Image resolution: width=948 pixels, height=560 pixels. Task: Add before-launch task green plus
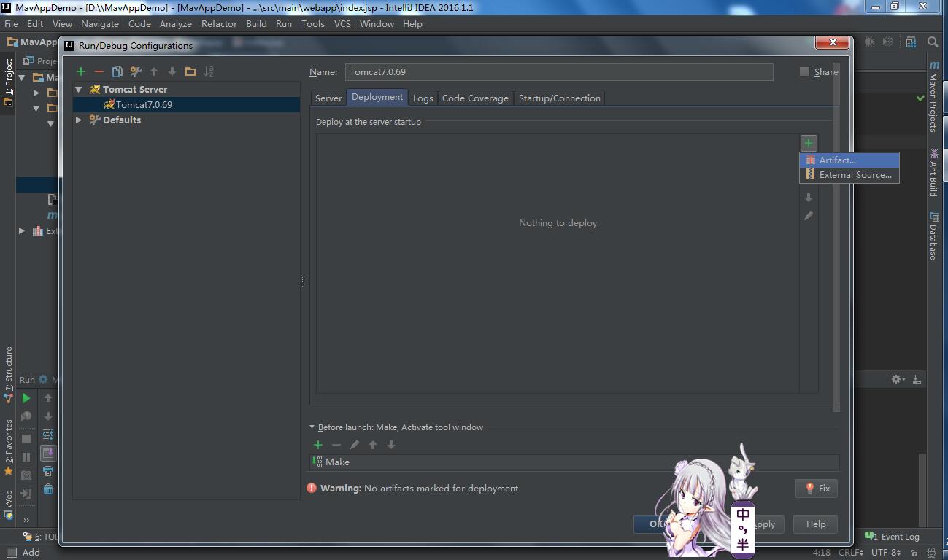coord(318,445)
